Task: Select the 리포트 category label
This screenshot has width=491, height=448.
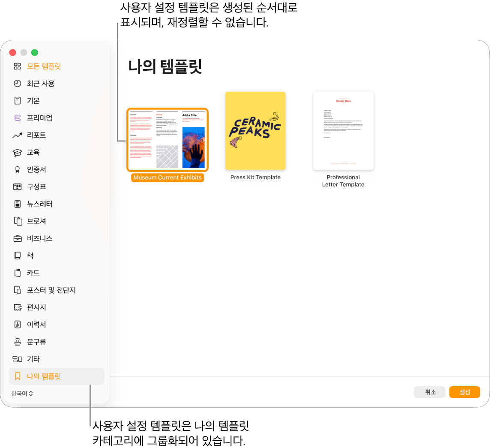Action: pyautogui.click(x=36, y=135)
